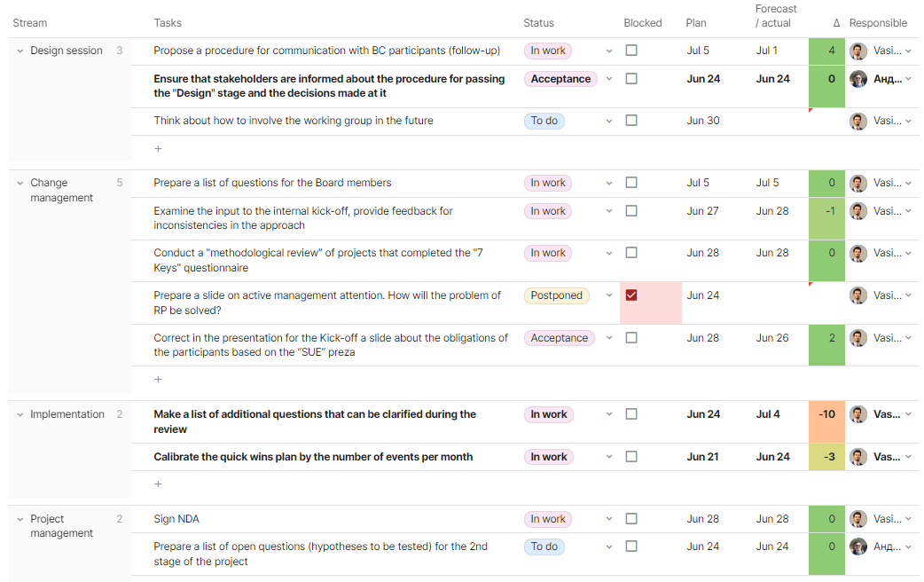This screenshot has width=924, height=582.
Task: Check Blocked for the Sign NDA task
Action: tap(631, 519)
